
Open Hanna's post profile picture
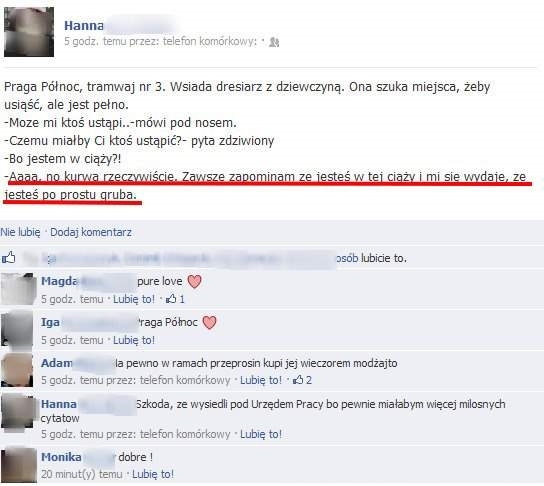29,32
